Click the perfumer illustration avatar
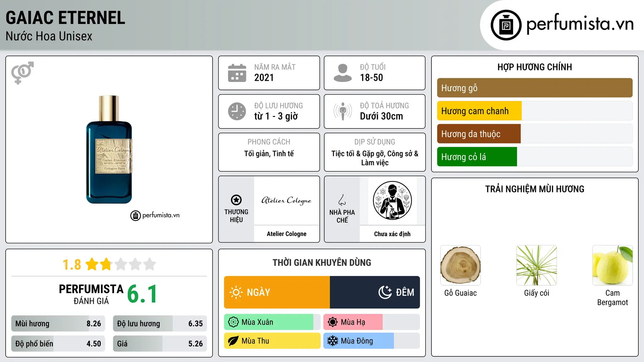The height and width of the screenshot is (362, 644). [x=392, y=200]
